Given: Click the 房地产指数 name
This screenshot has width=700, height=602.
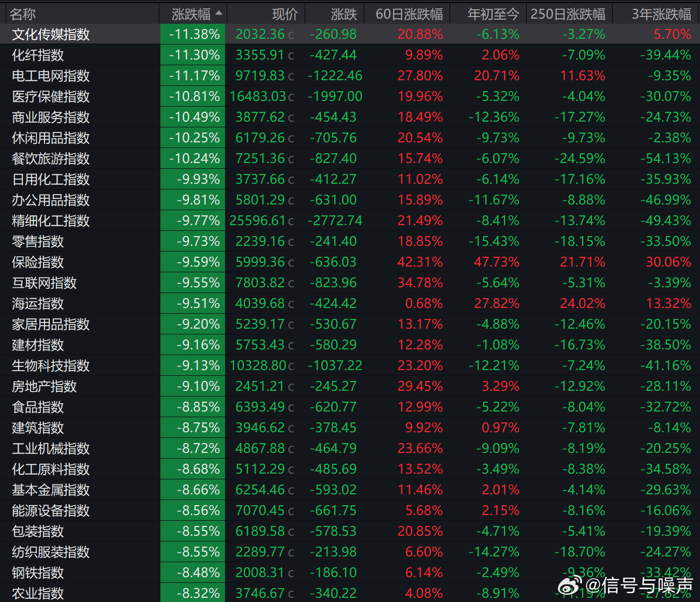Looking at the screenshot, I should tap(44, 386).
